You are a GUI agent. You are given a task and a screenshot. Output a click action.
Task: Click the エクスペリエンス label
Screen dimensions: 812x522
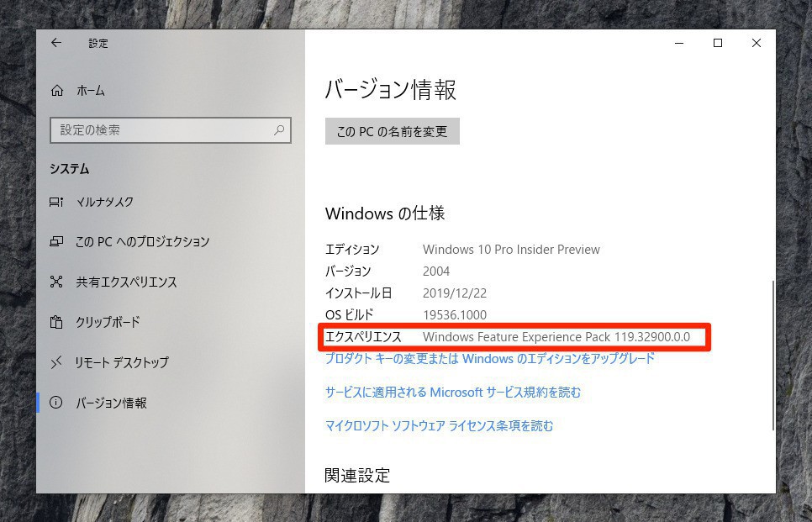[x=363, y=336]
